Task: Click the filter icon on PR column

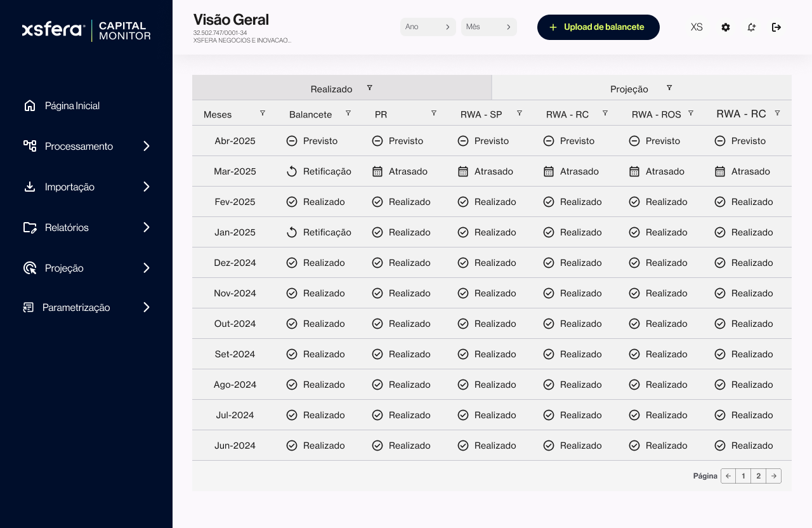Action: pyautogui.click(x=434, y=113)
